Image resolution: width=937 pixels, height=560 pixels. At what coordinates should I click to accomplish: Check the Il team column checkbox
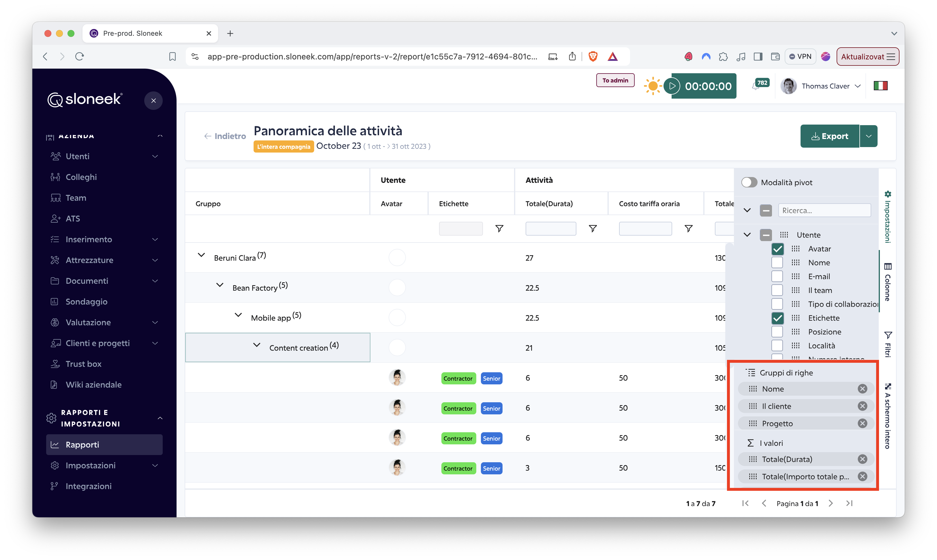(x=777, y=290)
